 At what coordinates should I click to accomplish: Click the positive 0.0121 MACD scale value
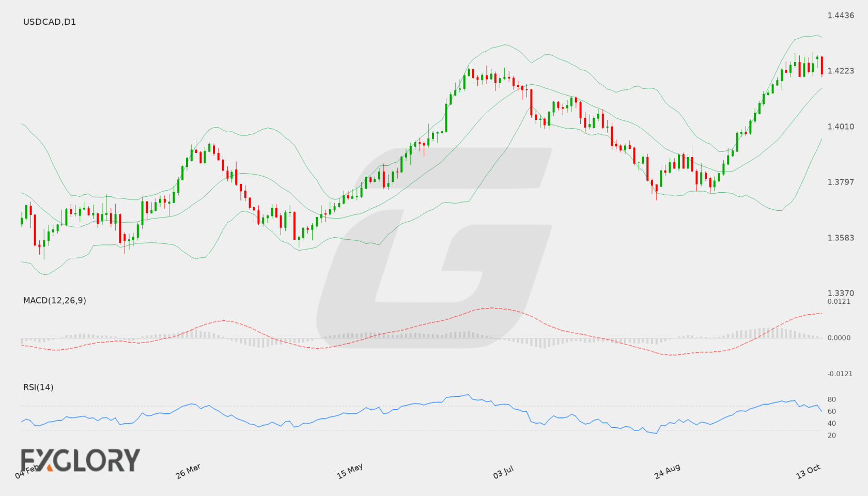click(x=839, y=301)
